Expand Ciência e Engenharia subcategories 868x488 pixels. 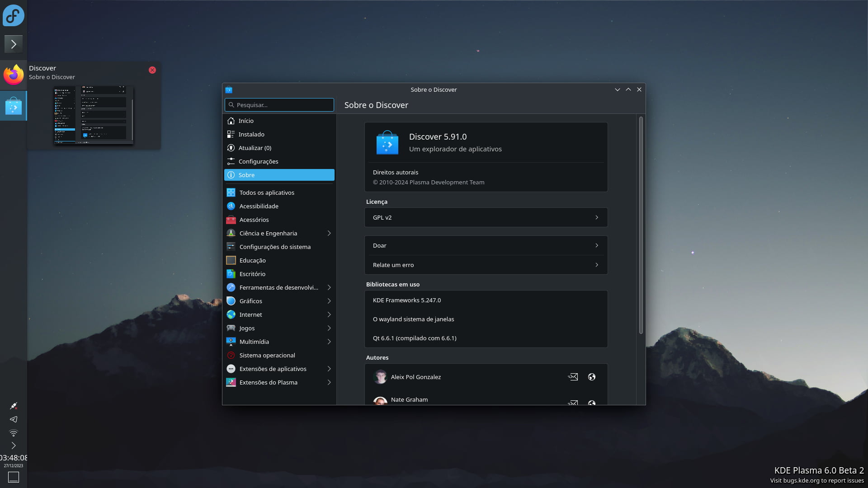pos(329,233)
